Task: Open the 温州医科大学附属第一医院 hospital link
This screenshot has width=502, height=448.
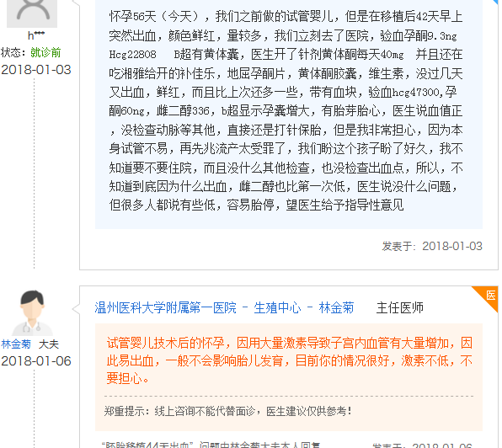Action: click(166, 308)
